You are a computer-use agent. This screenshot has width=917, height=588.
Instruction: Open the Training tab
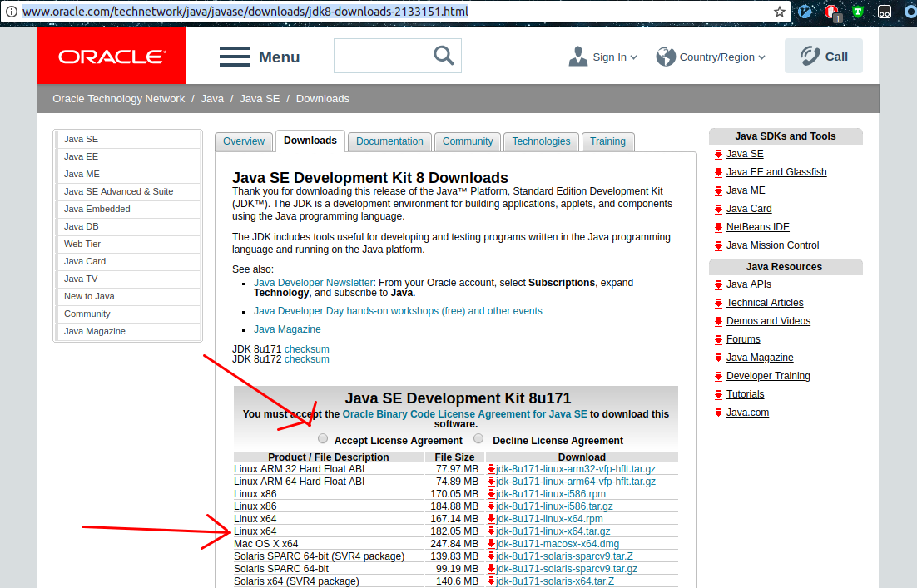607,141
